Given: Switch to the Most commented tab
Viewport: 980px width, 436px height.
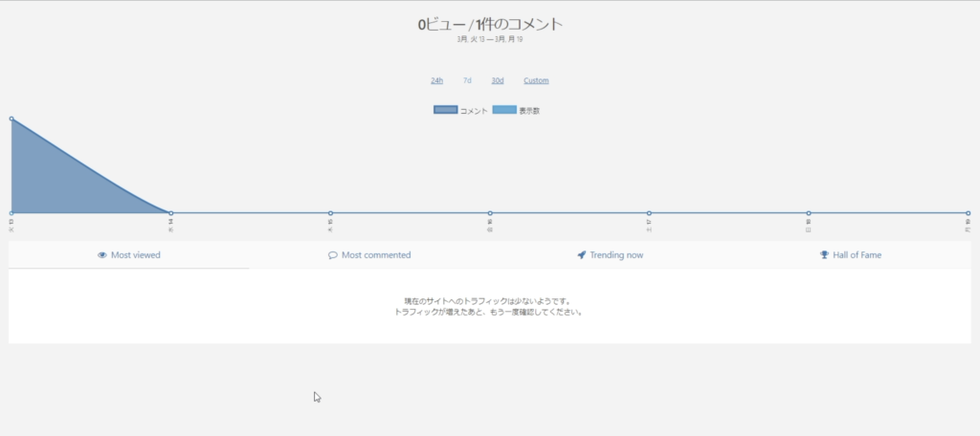Looking at the screenshot, I should pos(369,255).
